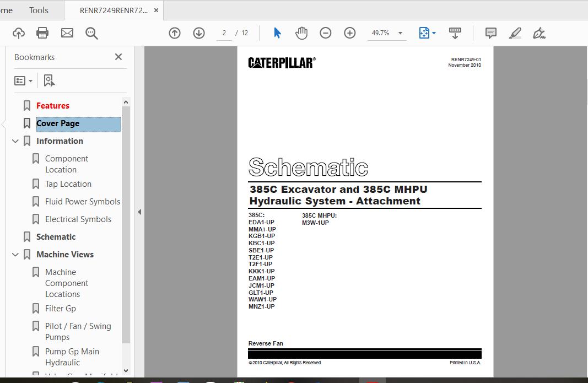Click the Filter Gp bookmark ribbon icon
This screenshot has height=383, width=588.
point(36,309)
